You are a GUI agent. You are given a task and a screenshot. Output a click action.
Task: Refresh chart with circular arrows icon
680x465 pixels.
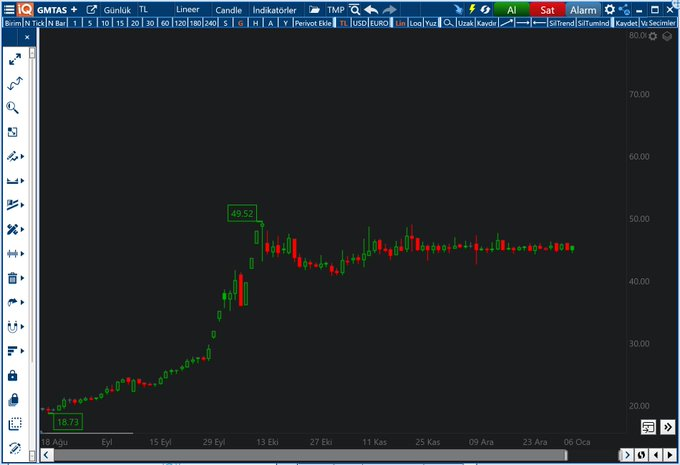point(485,9)
